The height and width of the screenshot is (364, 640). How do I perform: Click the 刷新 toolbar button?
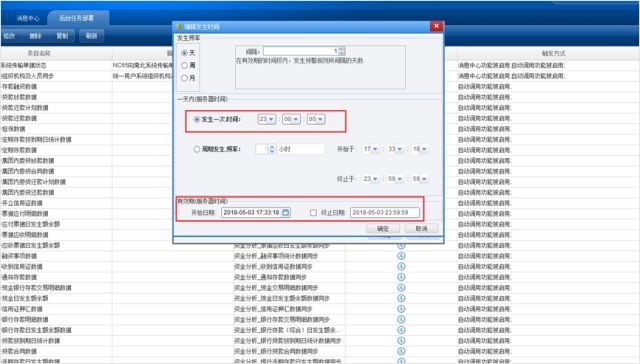91,36
